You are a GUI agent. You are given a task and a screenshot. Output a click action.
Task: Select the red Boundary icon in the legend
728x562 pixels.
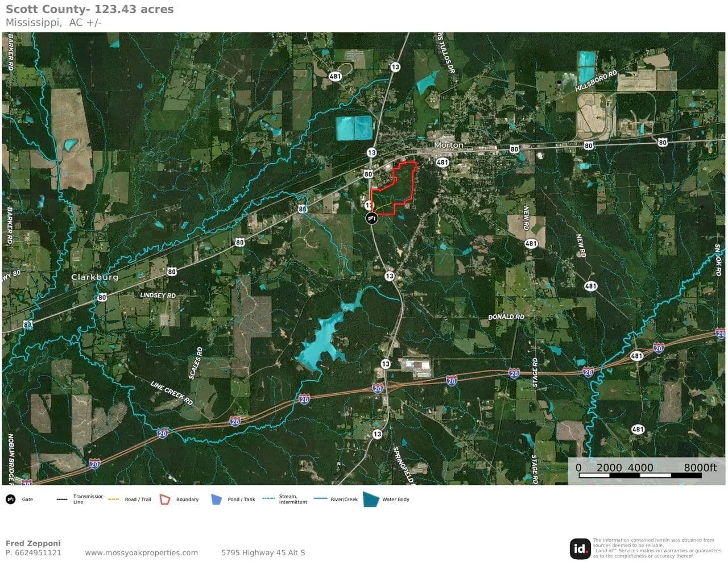[165, 499]
